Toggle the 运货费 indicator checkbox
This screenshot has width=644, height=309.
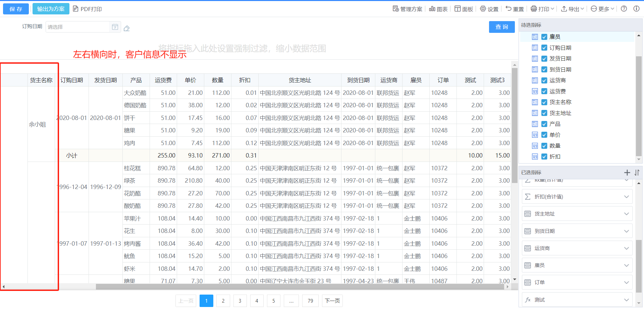[x=544, y=91]
